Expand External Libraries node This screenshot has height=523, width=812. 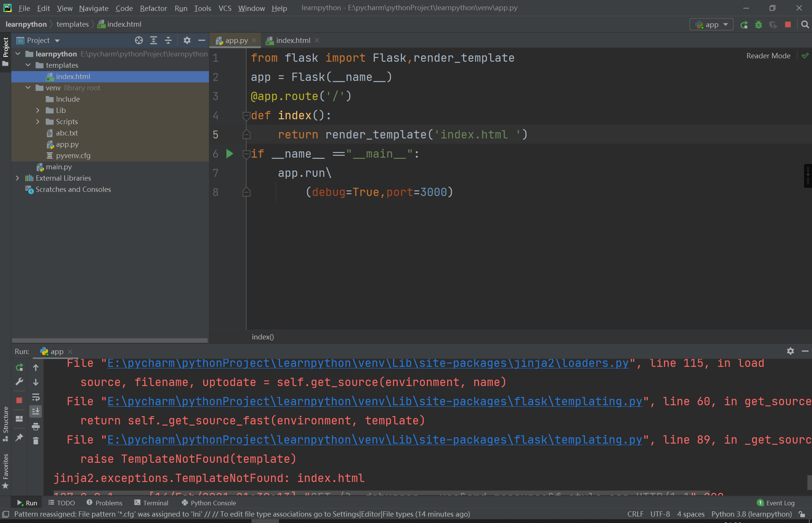tap(17, 178)
